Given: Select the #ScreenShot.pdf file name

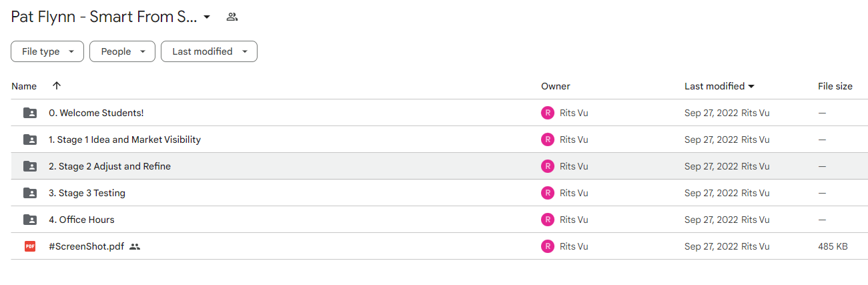Looking at the screenshot, I should tap(86, 246).
